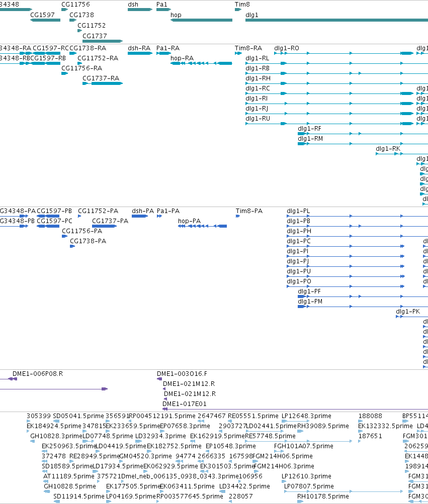Viewport: 428px width, 504px height.
Task: Select the dlg1 gene span bar
Action: tap(336, 20)
